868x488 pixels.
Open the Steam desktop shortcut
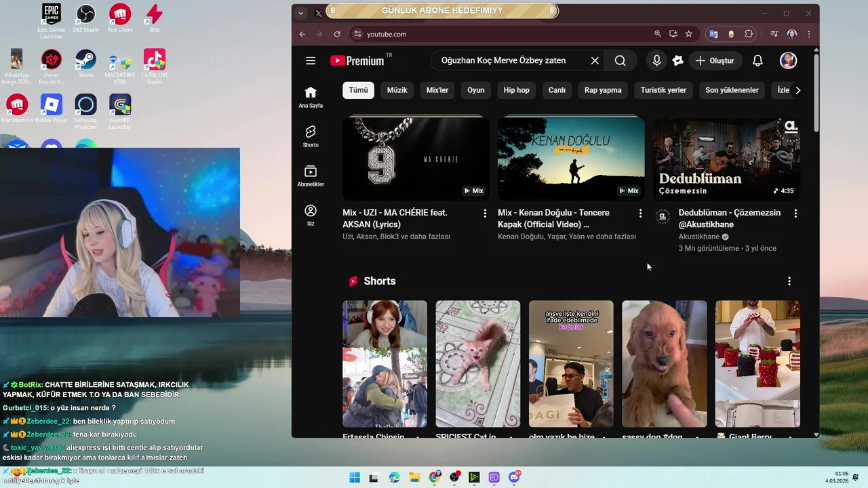pyautogui.click(x=85, y=64)
